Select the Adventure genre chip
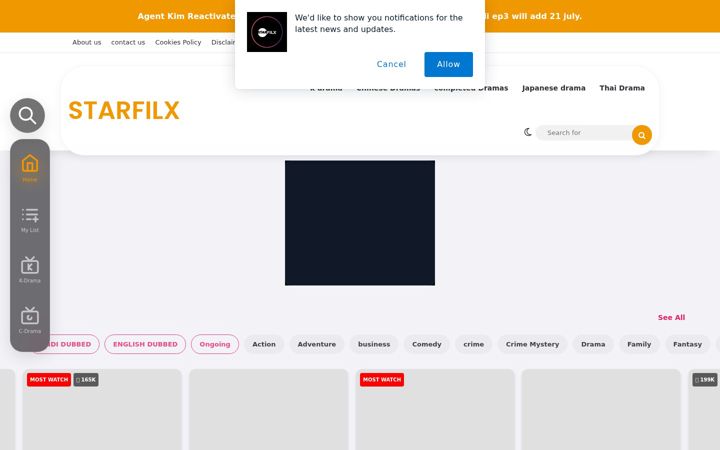Screen dimensions: 720x450 coord(316,344)
